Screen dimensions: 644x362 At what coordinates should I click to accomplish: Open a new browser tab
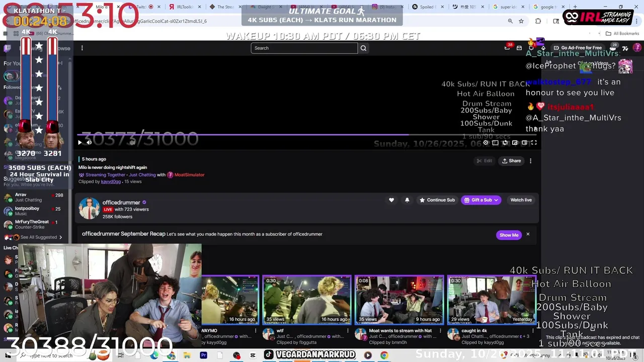(575, 7)
